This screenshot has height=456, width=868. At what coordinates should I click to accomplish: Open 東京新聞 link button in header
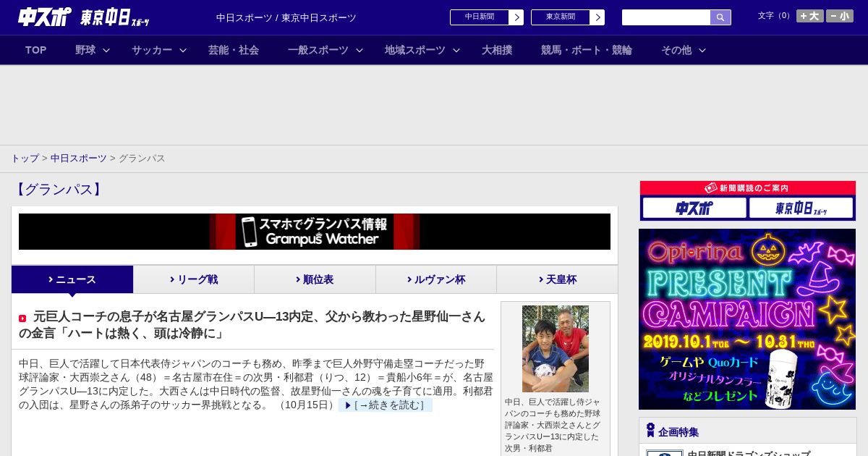[x=561, y=17]
